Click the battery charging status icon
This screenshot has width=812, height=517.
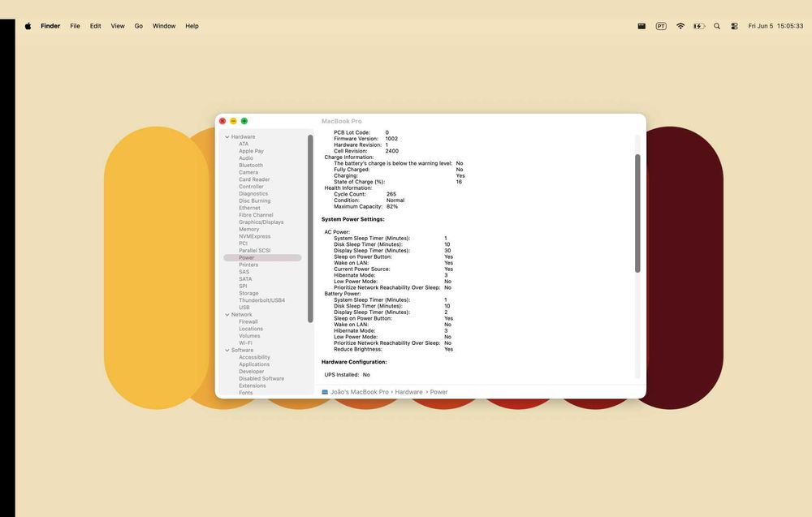coord(699,26)
